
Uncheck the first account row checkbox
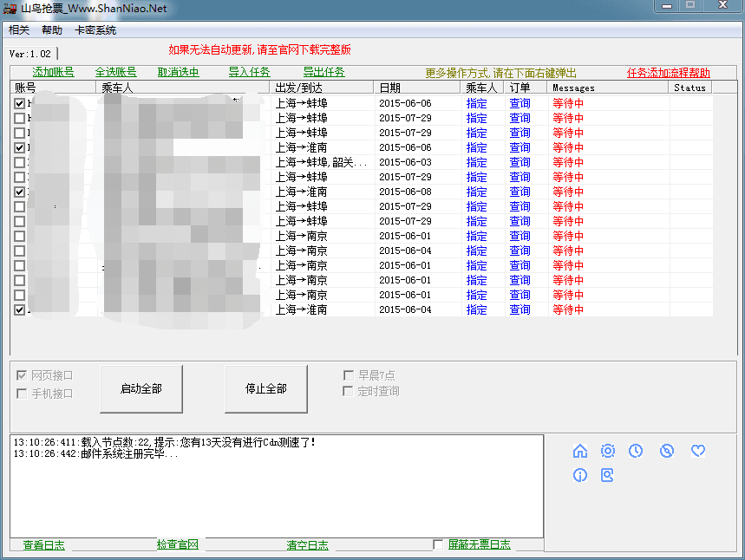point(20,103)
